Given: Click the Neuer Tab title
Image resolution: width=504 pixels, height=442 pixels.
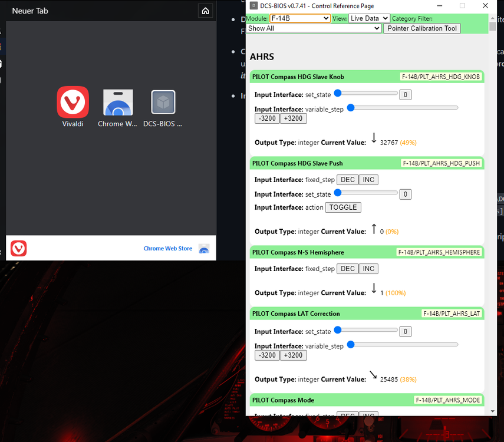Looking at the screenshot, I should pyautogui.click(x=30, y=11).
